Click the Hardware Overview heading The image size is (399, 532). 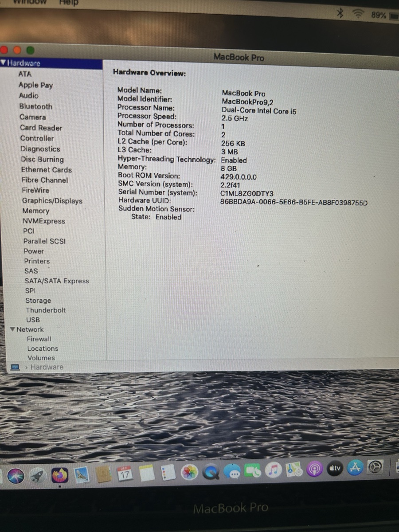(149, 73)
